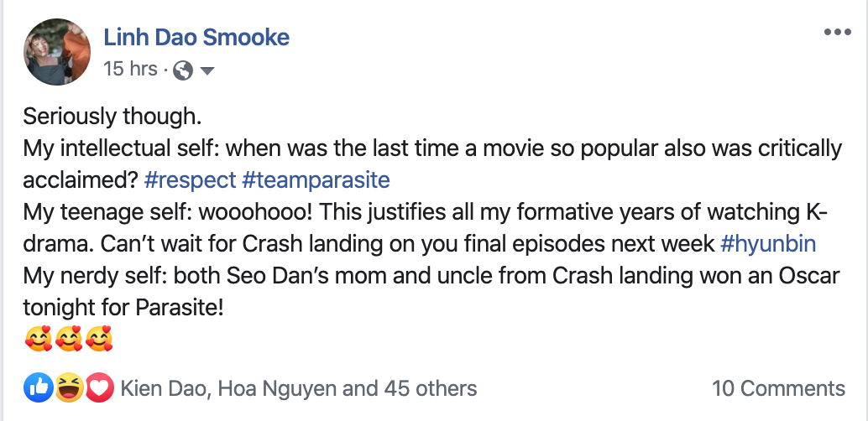This screenshot has width=868, height=421.
Task: Click the Haha laughing reaction icon
Action: pos(69,387)
